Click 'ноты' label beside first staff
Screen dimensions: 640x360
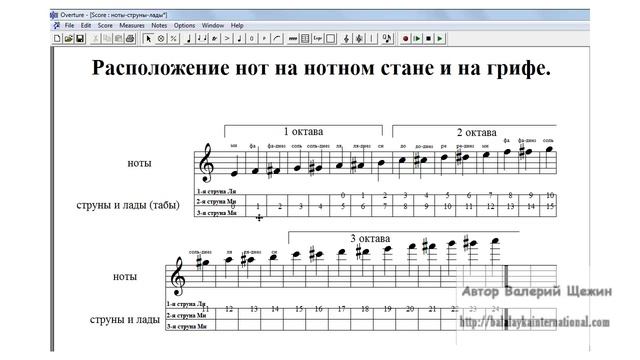point(140,163)
